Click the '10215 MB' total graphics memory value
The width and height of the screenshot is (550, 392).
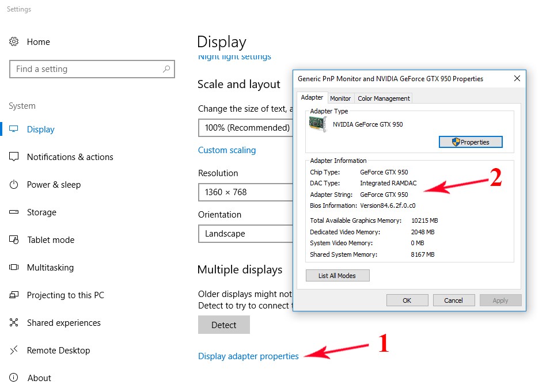[424, 220]
